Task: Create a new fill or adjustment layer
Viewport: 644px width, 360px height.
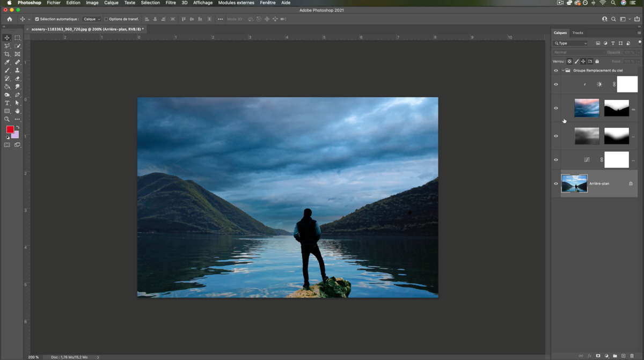Action: [x=606, y=356]
